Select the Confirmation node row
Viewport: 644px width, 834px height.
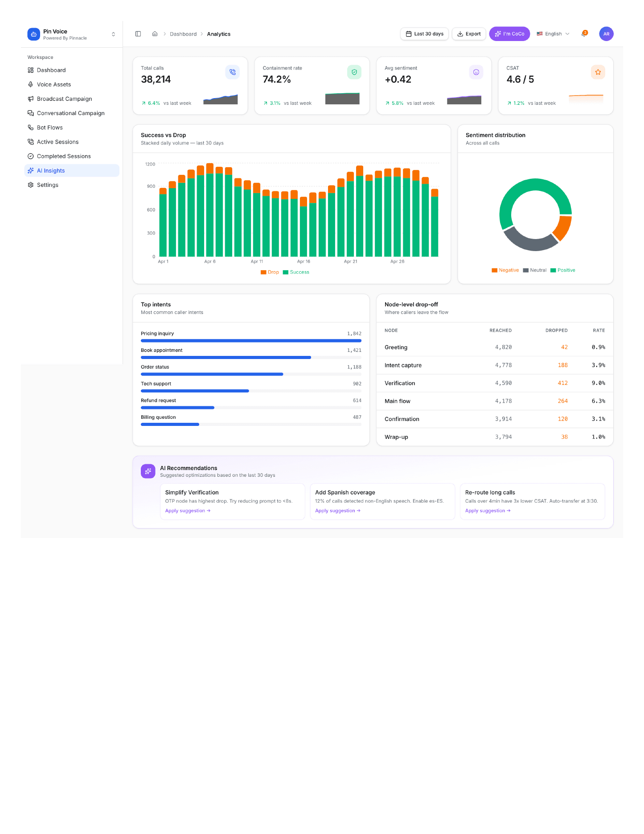pyautogui.click(x=495, y=419)
